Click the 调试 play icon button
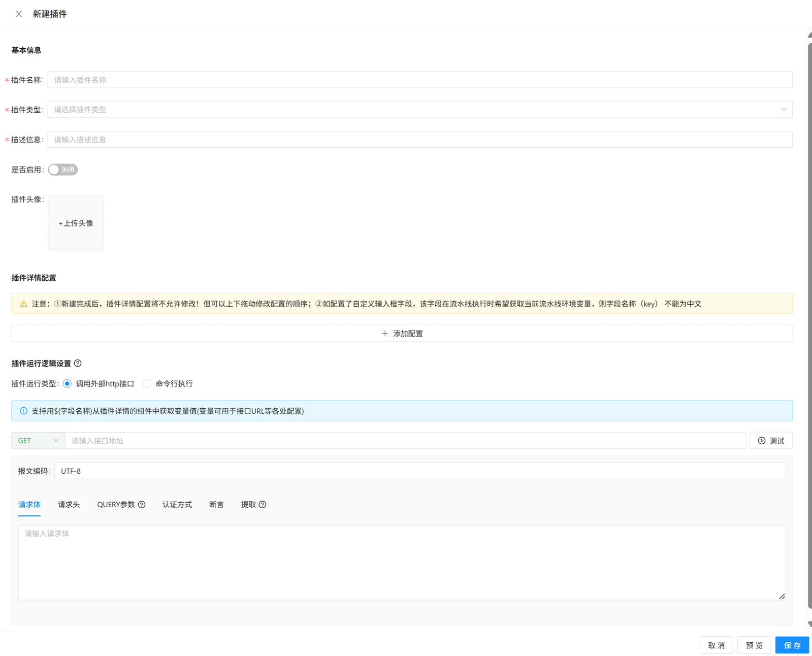Image resolution: width=812 pixels, height=656 pixels. tap(770, 441)
